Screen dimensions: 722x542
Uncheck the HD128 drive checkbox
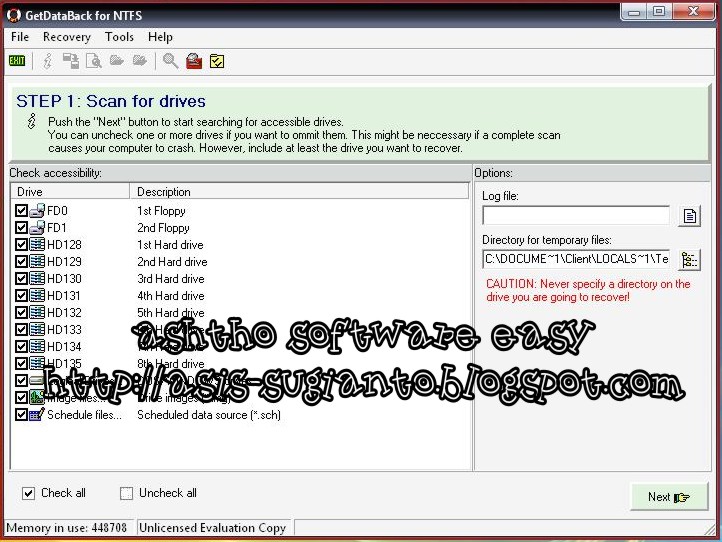[21, 245]
